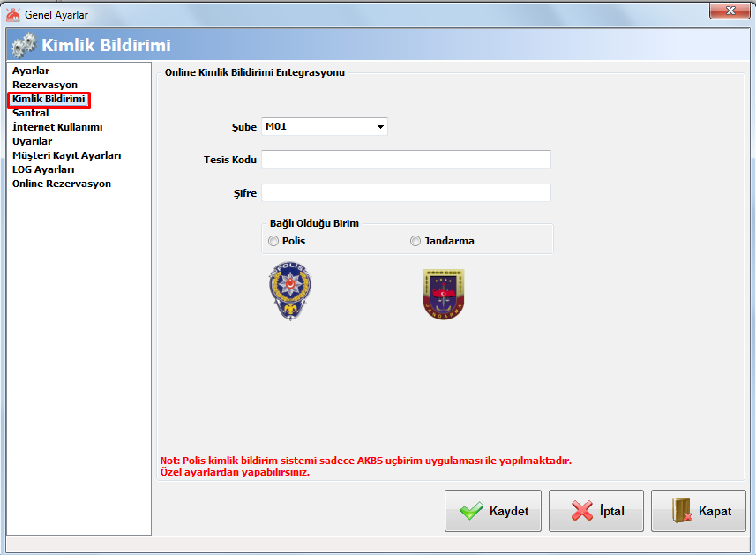Image resolution: width=756 pixels, height=555 pixels.
Task: Click the red X icon on İptal
Action: 582,511
